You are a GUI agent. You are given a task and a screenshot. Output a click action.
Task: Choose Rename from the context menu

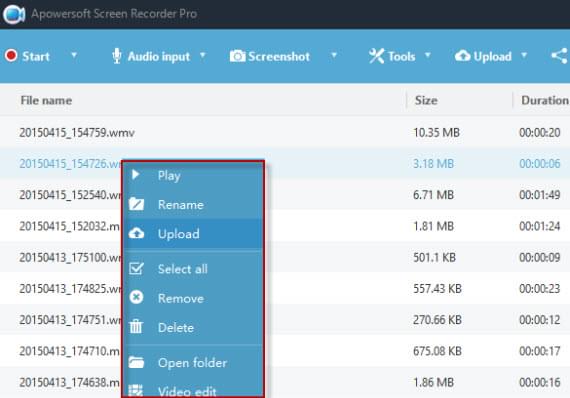pos(193,205)
